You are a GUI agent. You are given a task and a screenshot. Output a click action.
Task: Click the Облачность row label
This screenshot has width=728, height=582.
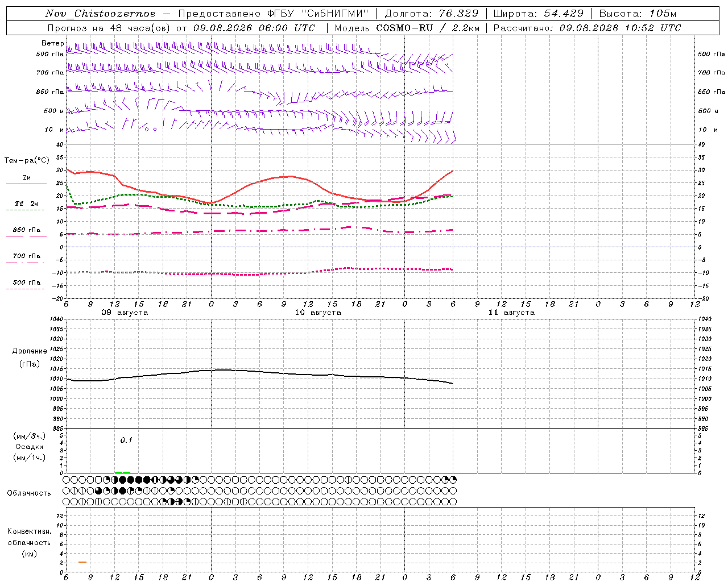pyautogui.click(x=29, y=493)
